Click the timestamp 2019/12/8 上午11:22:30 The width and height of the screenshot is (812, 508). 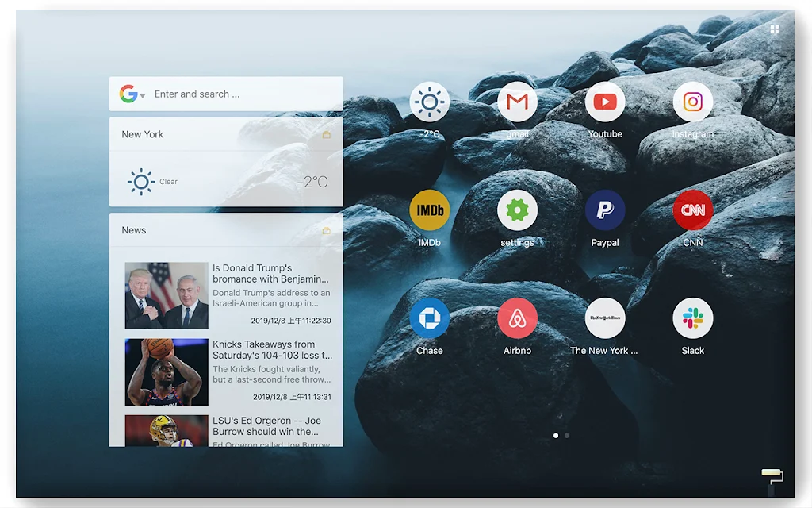coord(291,321)
